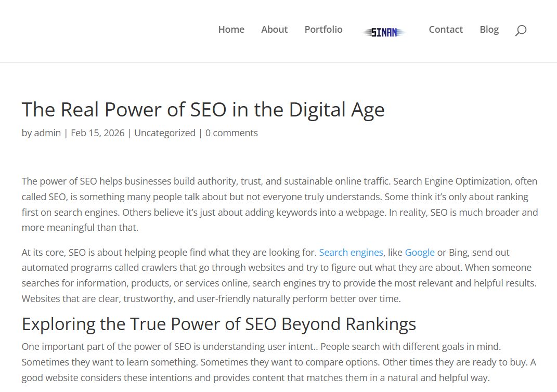Image resolution: width=557 pixels, height=392 pixels.
Task: Open the Uncategorized category link
Action: (x=165, y=133)
